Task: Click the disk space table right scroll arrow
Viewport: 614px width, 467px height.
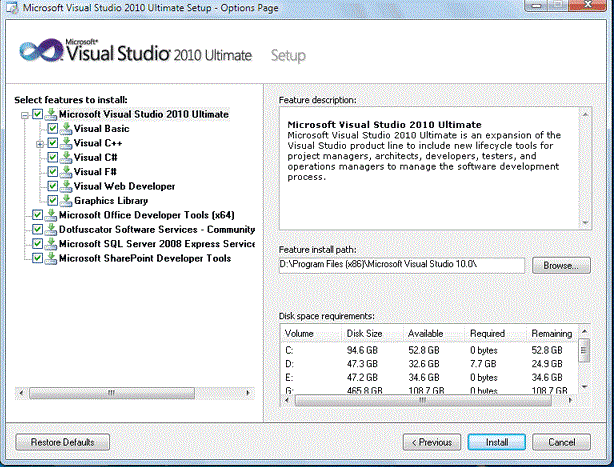Action: [570, 400]
